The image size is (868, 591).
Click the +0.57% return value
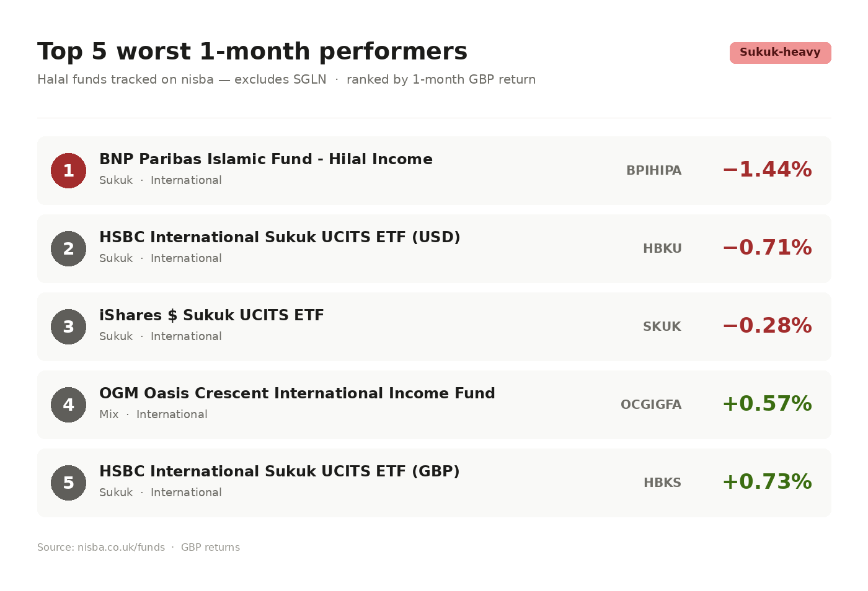click(767, 404)
